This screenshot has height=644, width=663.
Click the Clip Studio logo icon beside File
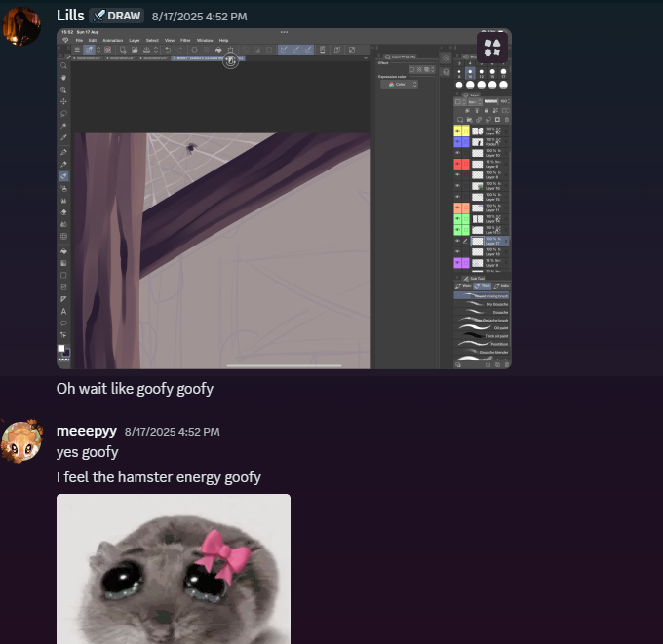click(65, 40)
